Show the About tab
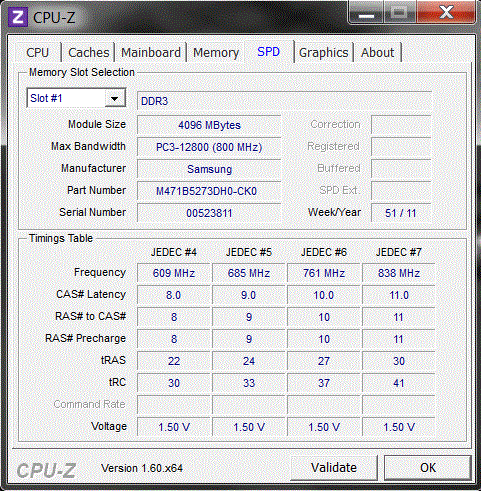 tap(377, 52)
